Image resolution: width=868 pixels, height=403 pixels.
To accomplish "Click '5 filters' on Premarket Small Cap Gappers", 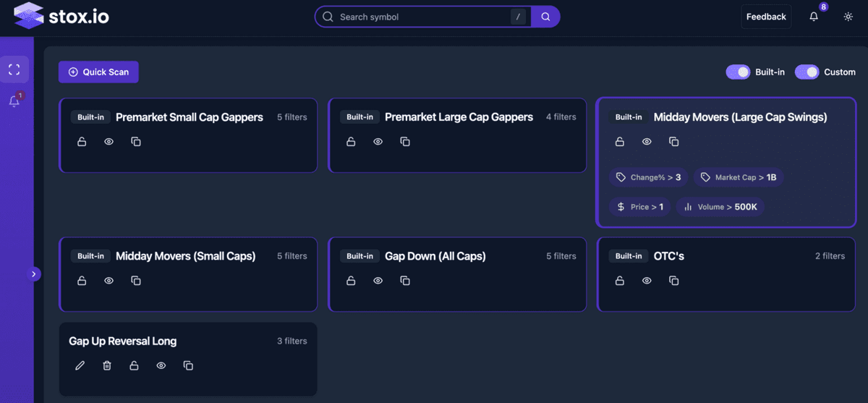I will pyautogui.click(x=292, y=117).
